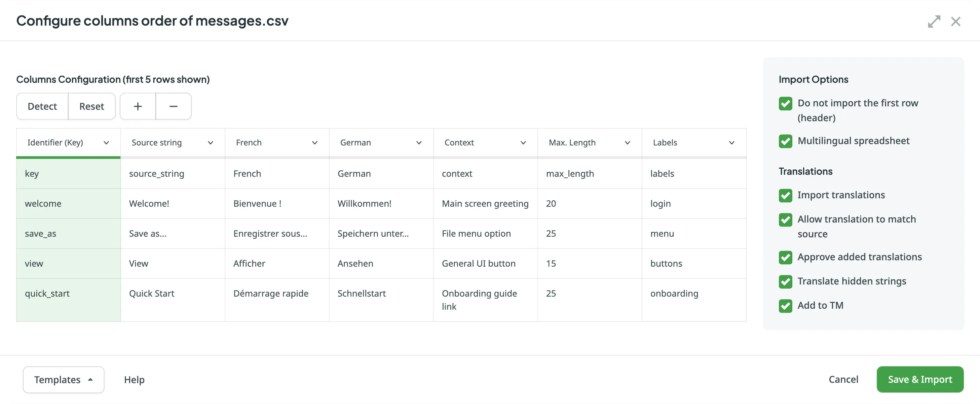Toggle the 'Add to TM' option
This screenshot has width=980, height=404.
[x=786, y=306]
